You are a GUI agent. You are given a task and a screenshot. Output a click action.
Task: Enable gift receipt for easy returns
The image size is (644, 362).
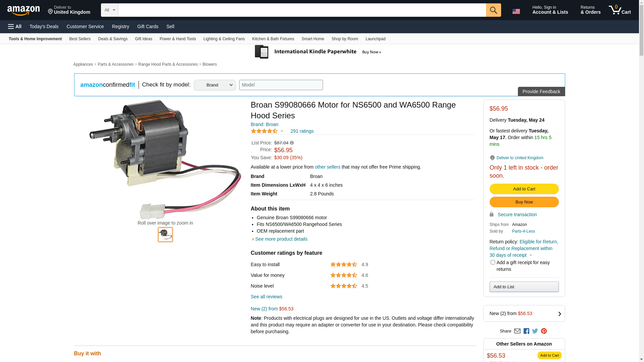click(x=493, y=262)
